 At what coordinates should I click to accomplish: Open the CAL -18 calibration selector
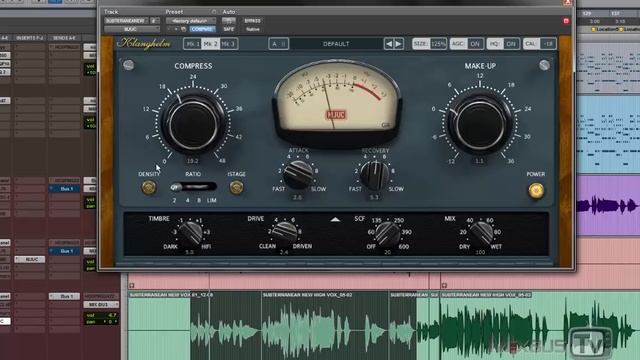[540, 44]
